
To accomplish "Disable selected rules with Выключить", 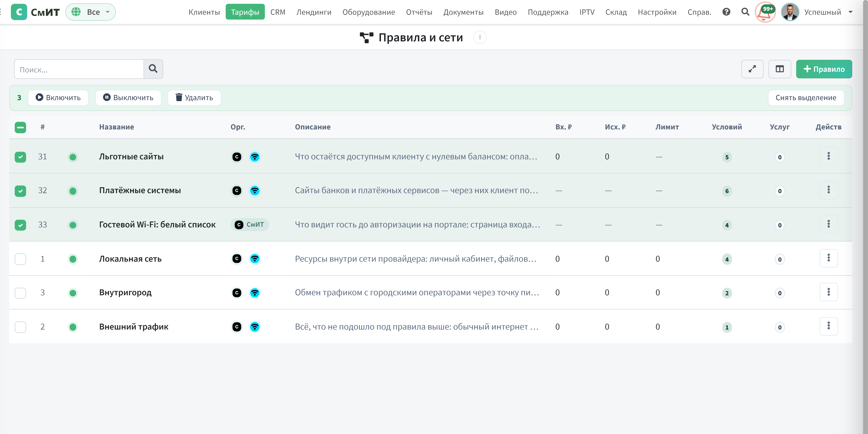I will pos(128,98).
